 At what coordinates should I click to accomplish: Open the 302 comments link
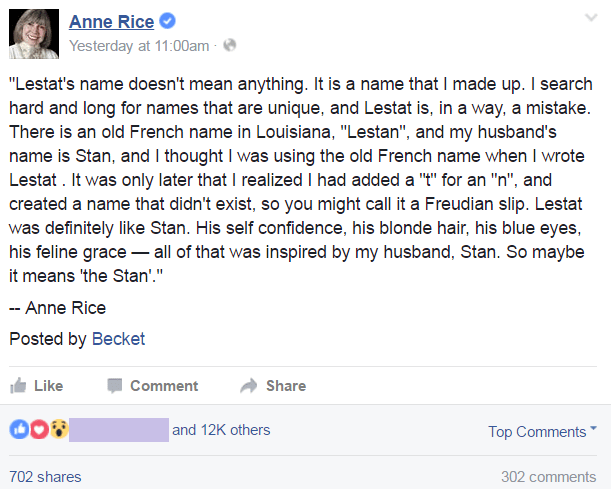tap(548, 477)
